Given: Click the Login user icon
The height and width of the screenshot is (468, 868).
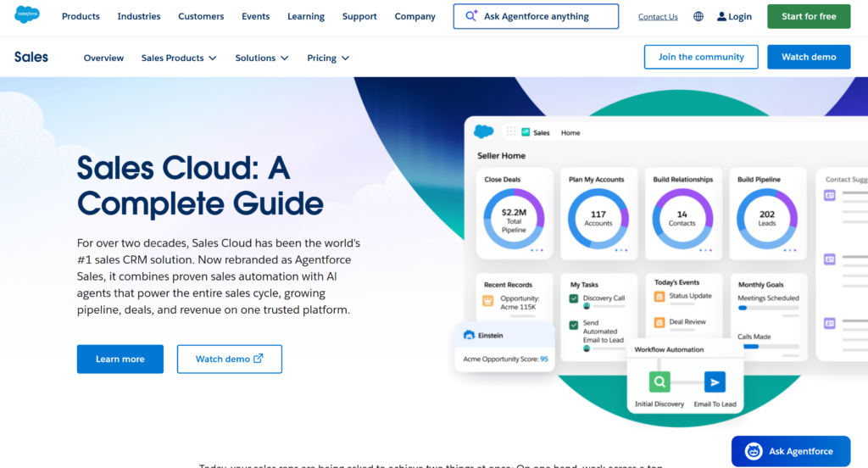Looking at the screenshot, I should tap(721, 17).
